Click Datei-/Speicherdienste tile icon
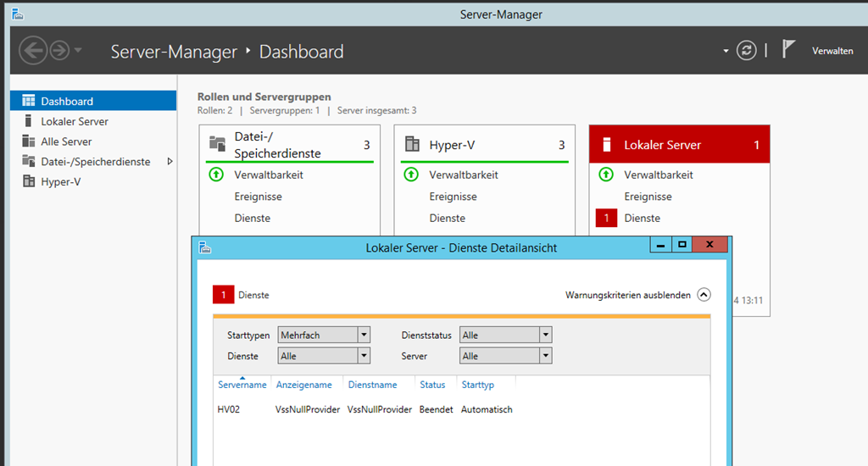Viewport: 868px width, 466px height. coord(217,143)
